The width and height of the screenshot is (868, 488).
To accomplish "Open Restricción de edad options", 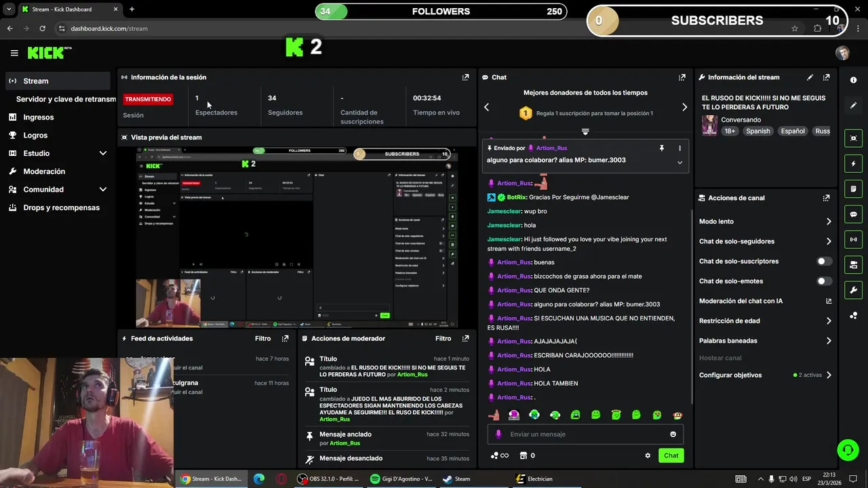I will (765, 321).
